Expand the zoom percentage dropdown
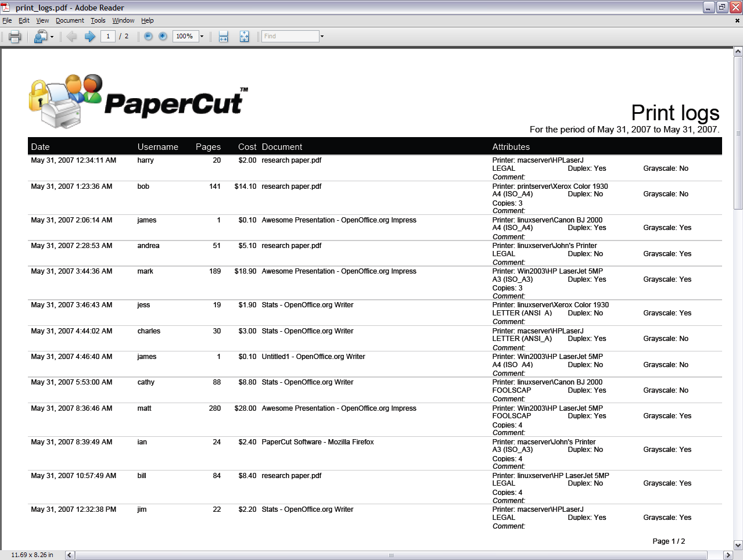Screen dimensions: 743x560 point(202,37)
